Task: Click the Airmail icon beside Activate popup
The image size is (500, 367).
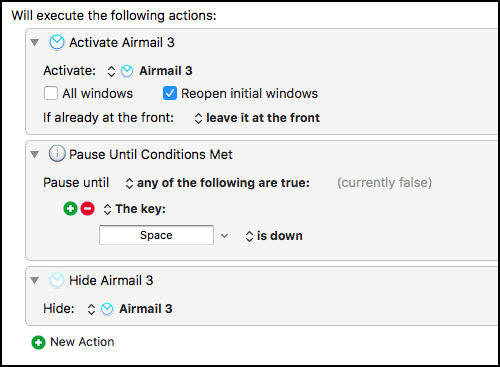Action: pos(127,71)
